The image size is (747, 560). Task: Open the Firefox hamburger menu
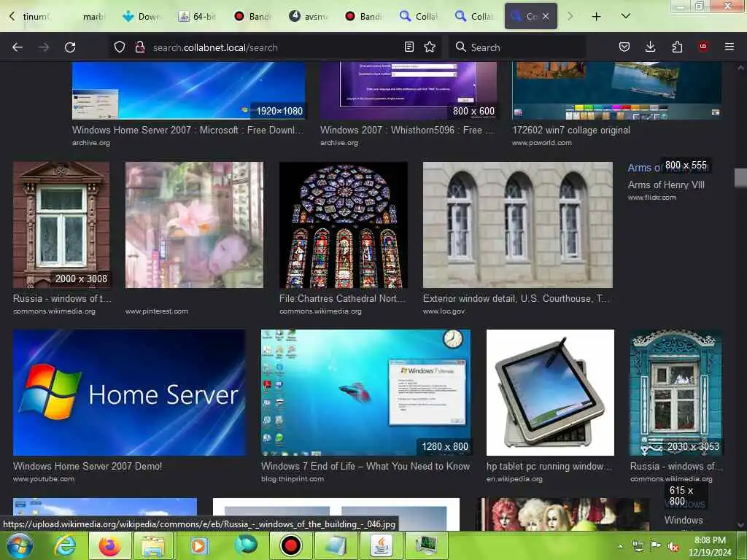tap(729, 47)
